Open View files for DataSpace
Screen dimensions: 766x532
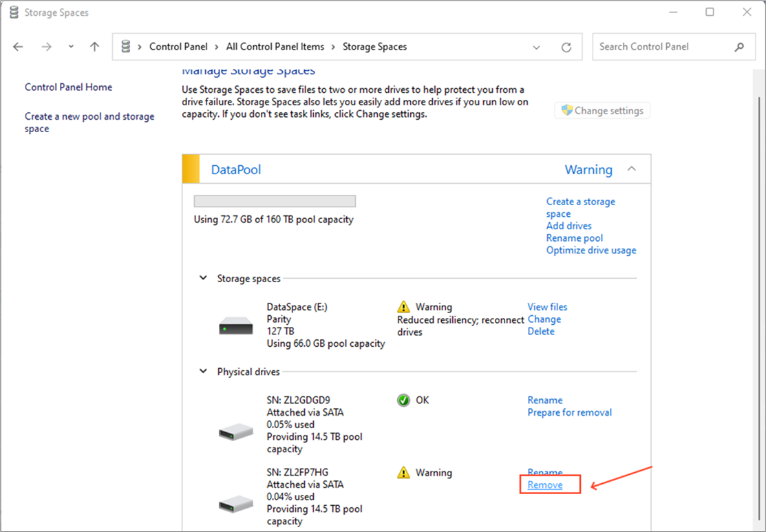[x=547, y=307]
